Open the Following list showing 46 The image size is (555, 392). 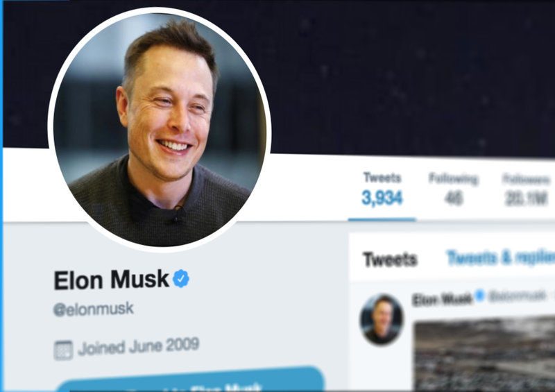[x=454, y=189]
